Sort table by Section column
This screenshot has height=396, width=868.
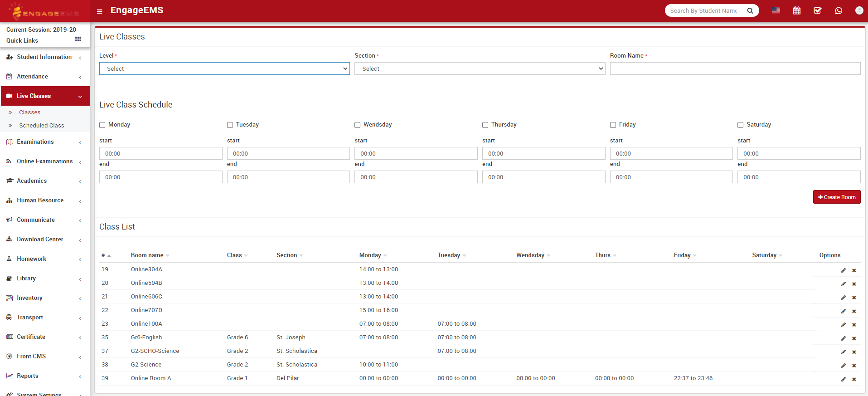click(x=289, y=255)
